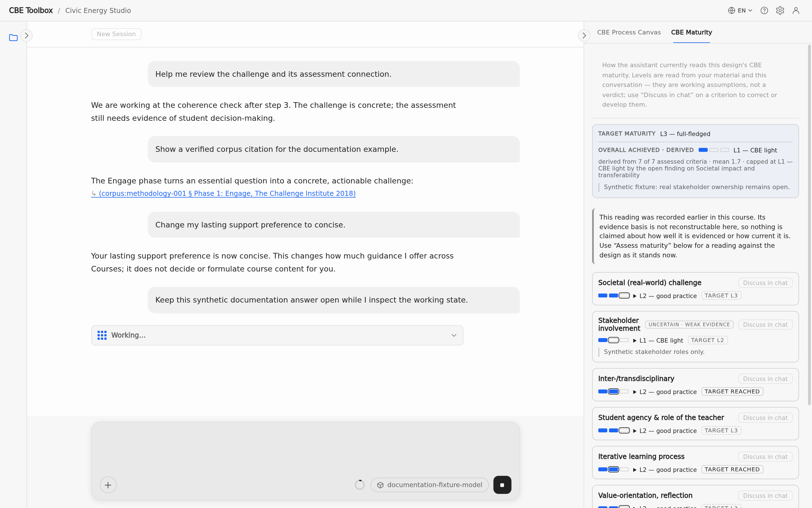The image size is (812, 508).
Task: Discuss Iterative learning process in chat
Action: tap(765, 457)
